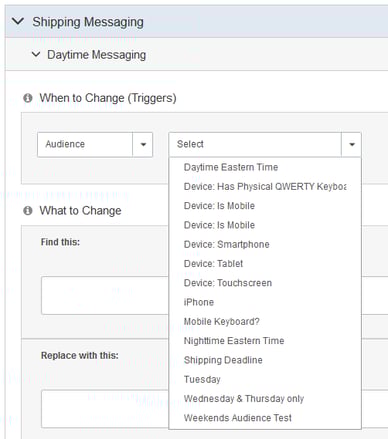Click the Daytime Messaging title text
Image resolution: width=388 pixels, height=439 pixels.
click(x=97, y=55)
